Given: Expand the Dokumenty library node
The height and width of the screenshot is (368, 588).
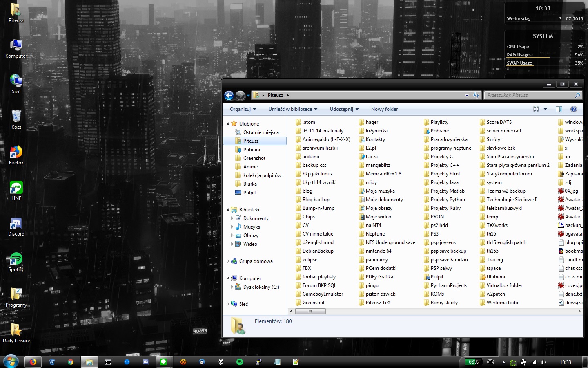Looking at the screenshot, I should (232, 218).
